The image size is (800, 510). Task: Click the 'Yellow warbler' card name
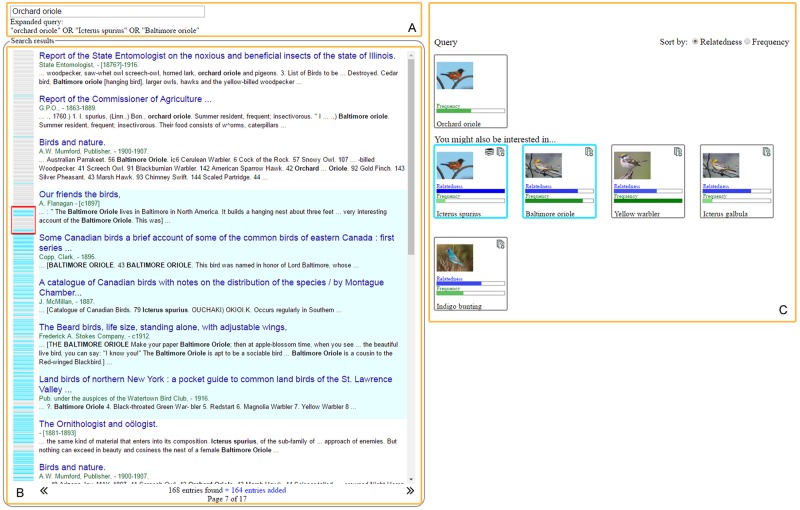[637, 214]
